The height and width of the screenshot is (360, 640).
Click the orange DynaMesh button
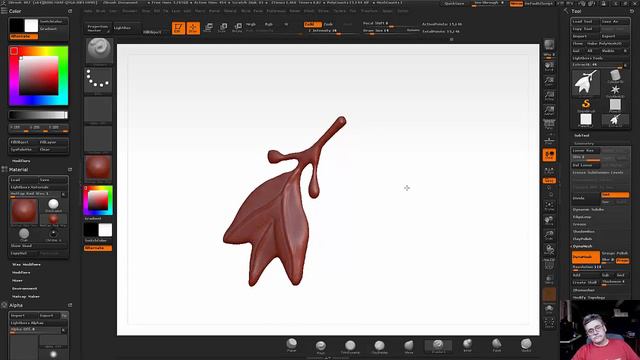(x=586, y=257)
